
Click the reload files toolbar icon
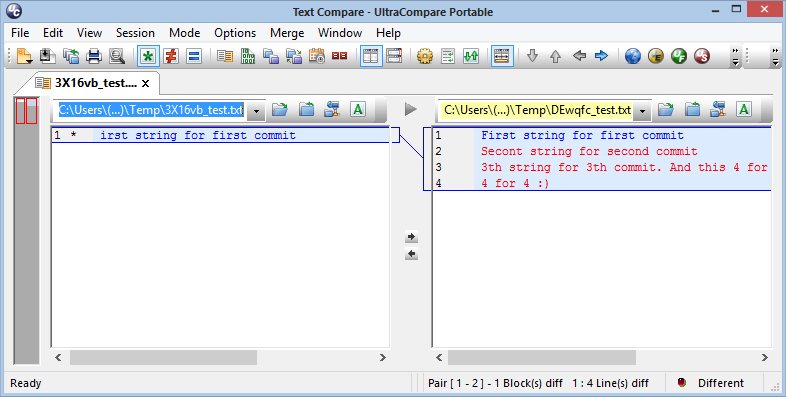point(71,56)
